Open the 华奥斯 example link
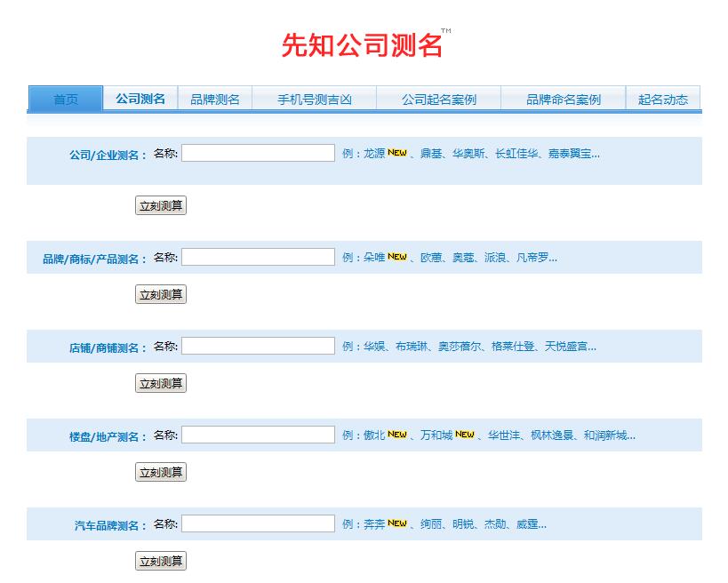728x583 pixels. [468, 154]
